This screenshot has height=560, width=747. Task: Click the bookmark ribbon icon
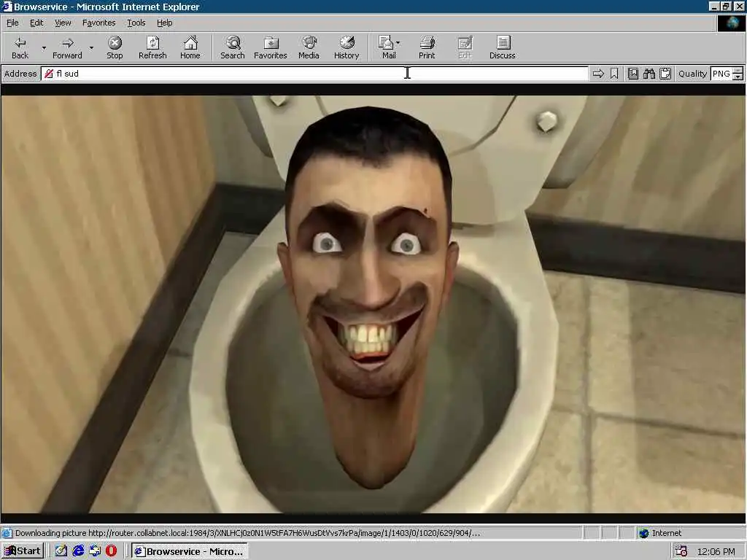click(614, 74)
